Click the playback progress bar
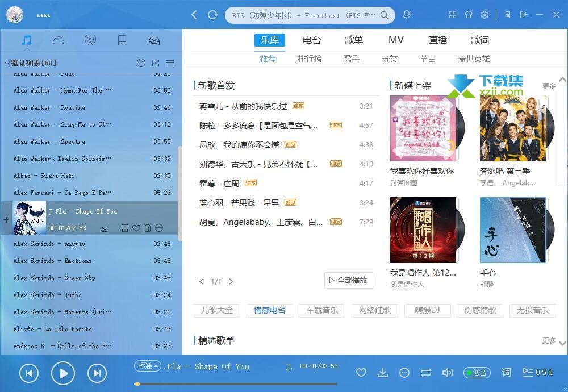Screen dimensions: 568x392 (x=236, y=383)
